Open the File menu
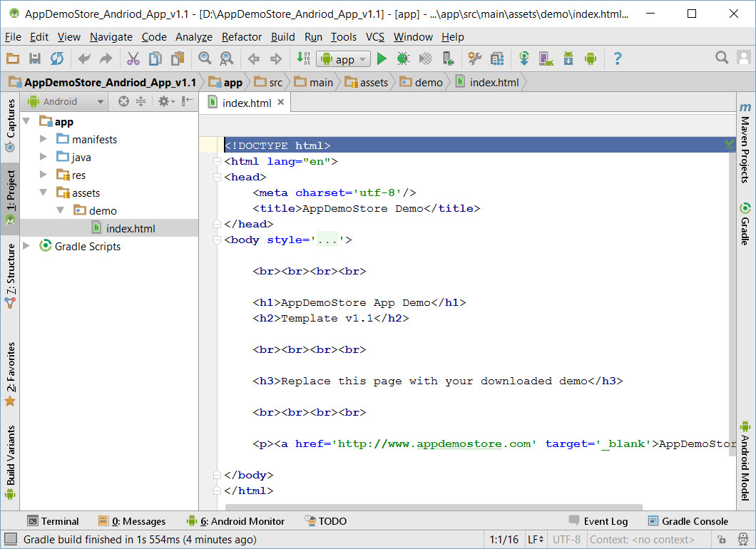 [x=13, y=36]
